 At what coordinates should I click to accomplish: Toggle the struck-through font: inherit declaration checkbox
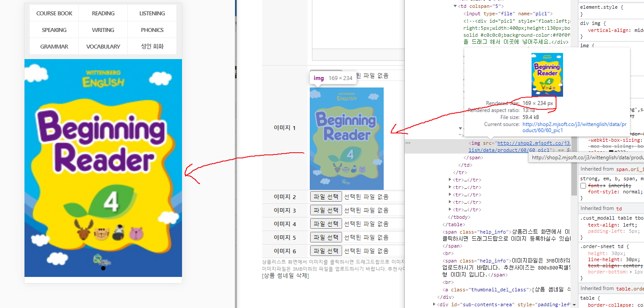click(x=583, y=186)
